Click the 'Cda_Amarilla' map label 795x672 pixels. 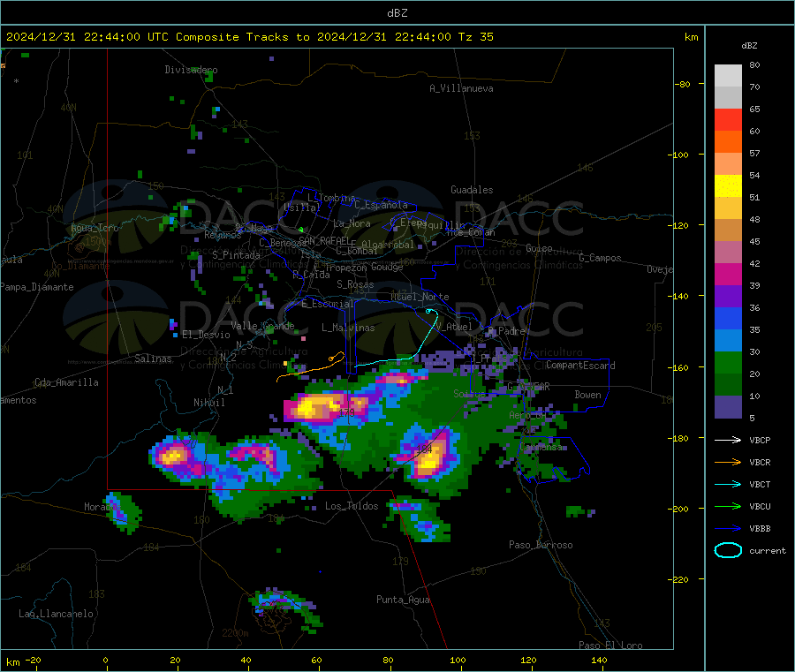[x=66, y=382]
